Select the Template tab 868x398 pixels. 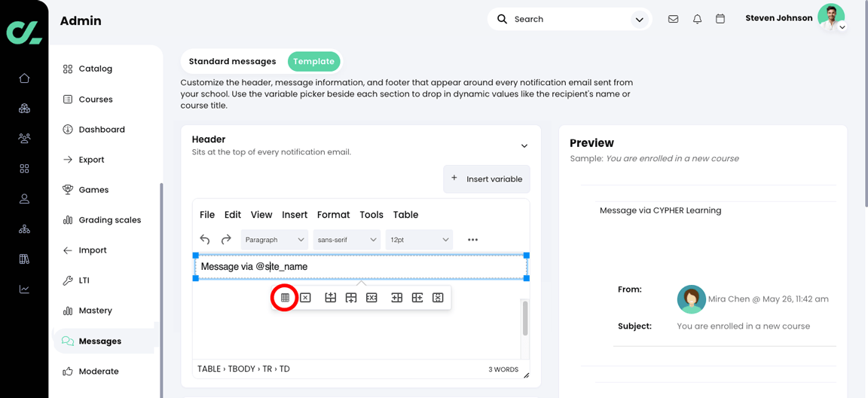[314, 62]
